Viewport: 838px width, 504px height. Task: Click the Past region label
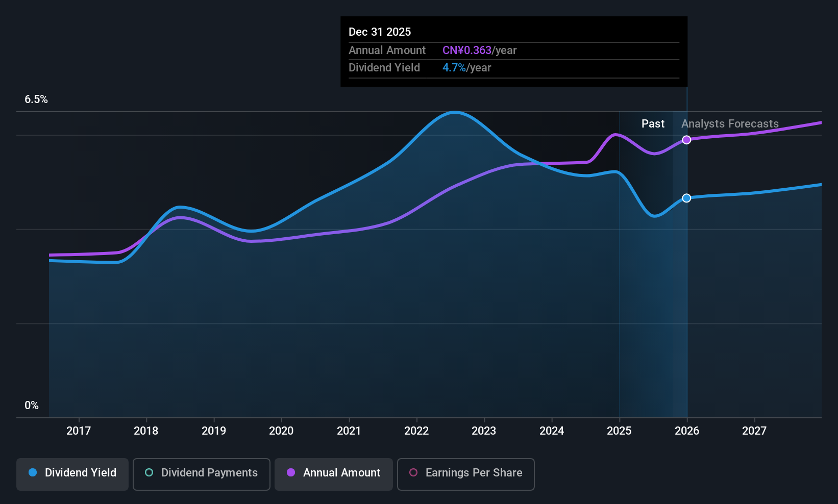(x=653, y=124)
